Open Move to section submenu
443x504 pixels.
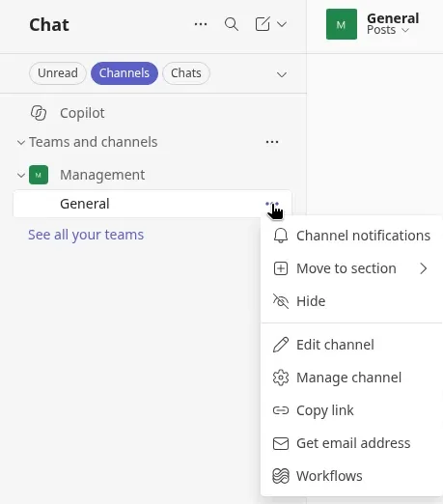click(x=351, y=268)
